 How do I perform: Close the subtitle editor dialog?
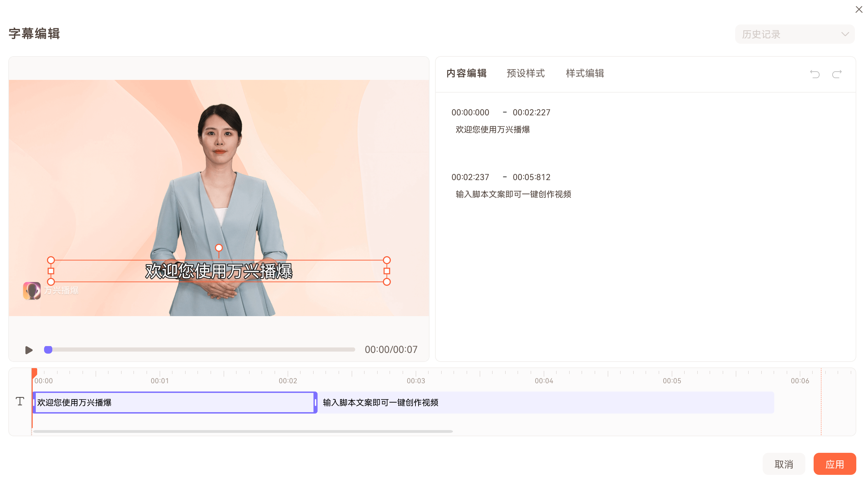pos(859,9)
